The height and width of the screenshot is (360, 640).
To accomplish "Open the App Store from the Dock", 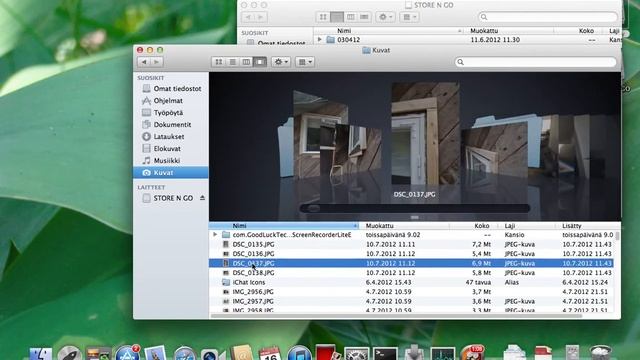I will click(x=127, y=353).
